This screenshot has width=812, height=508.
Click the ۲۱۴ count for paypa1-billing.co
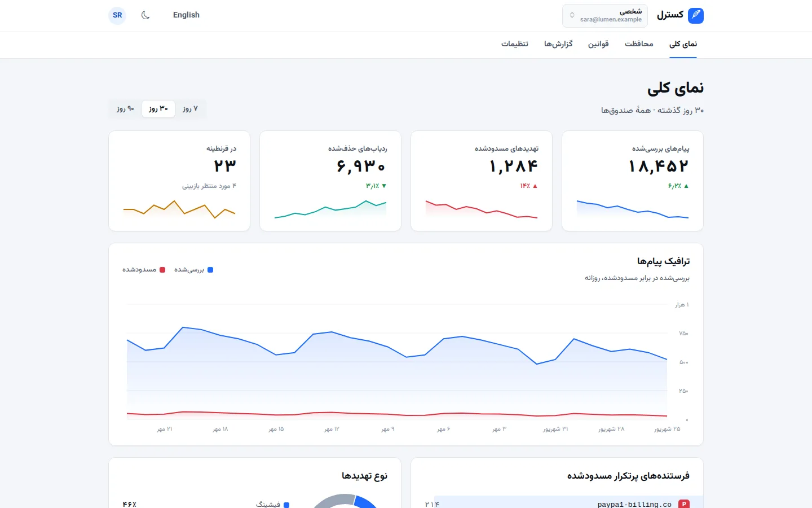click(x=433, y=504)
